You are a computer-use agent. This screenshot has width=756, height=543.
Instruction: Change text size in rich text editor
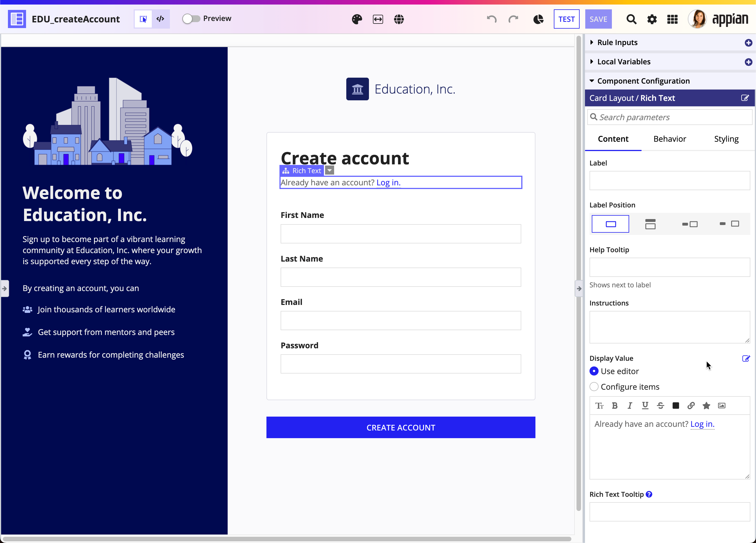pyautogui.click(x=599, y=406)
